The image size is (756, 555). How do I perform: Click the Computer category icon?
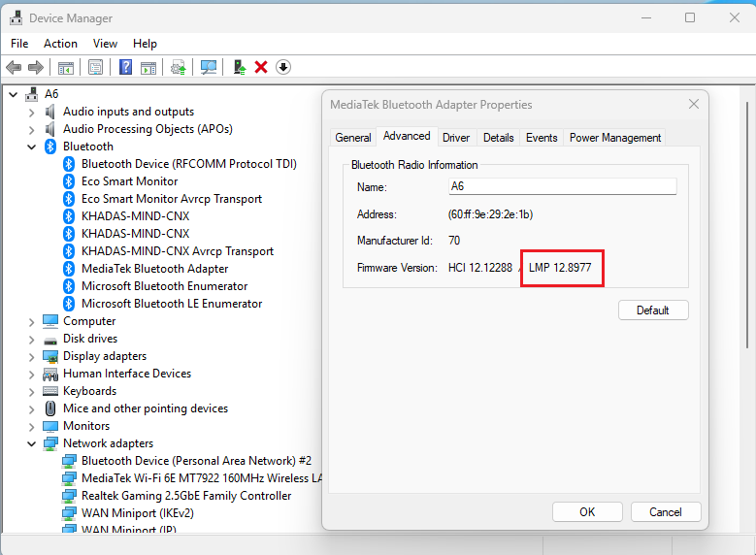(x=50, y=321)
